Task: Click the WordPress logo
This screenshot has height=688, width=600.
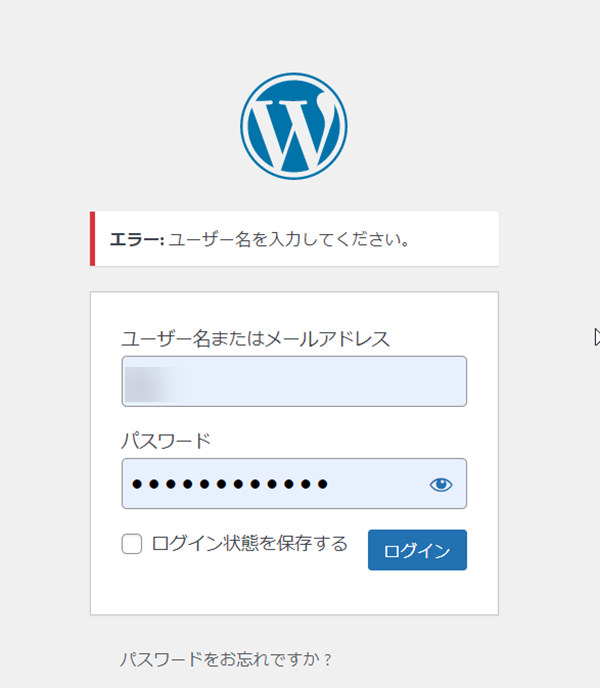Action: point(294,126)
